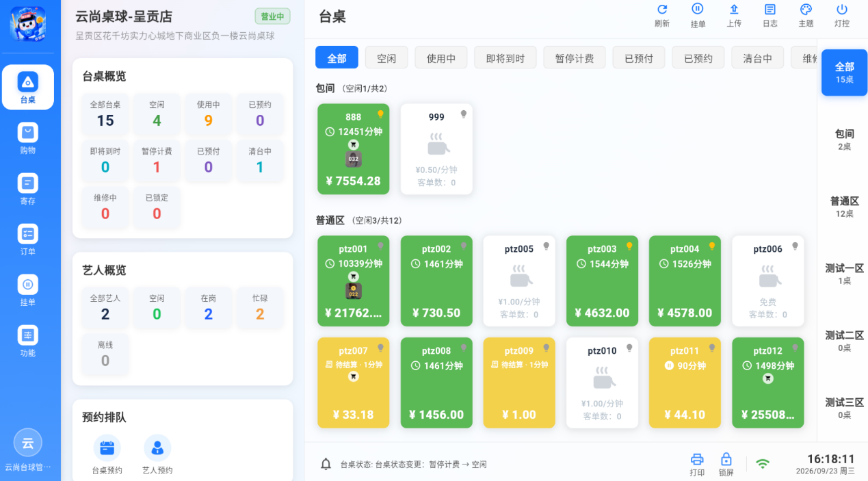
Task: Click the 清台中 1 overview tile
Action: pos(260,160)
